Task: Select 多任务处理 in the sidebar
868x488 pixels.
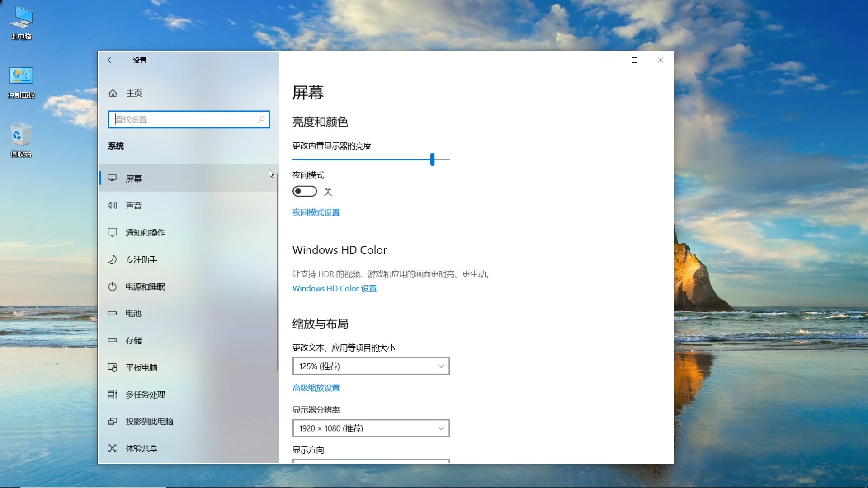Action: click(x=145, y=394)
